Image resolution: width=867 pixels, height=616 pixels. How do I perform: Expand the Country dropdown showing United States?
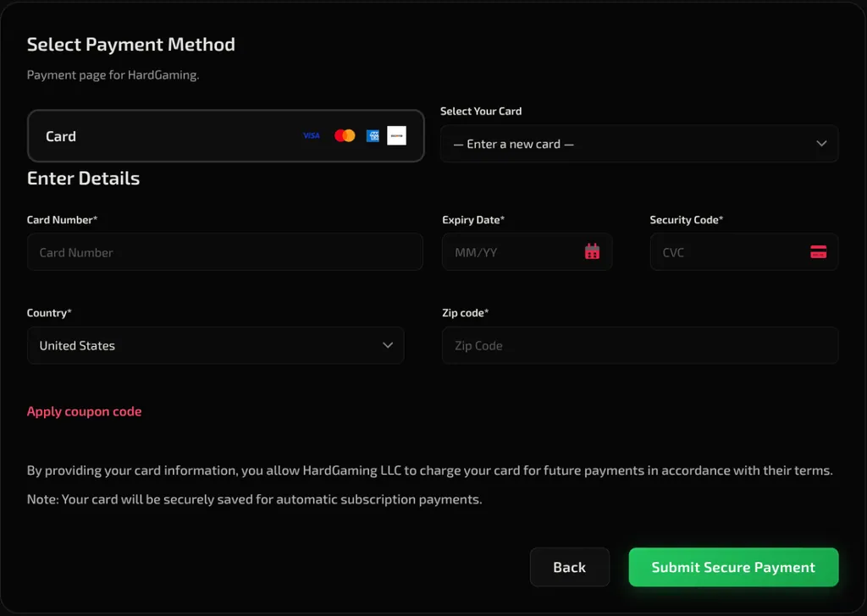216,345
